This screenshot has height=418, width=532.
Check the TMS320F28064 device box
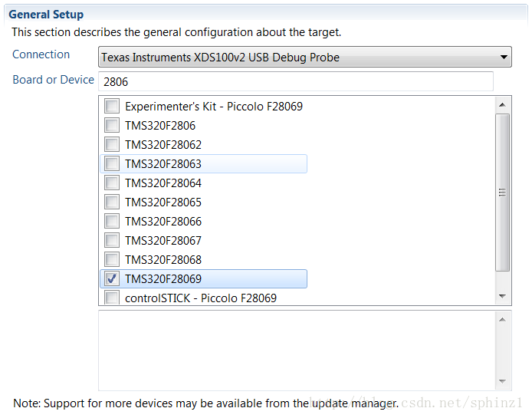112,183
